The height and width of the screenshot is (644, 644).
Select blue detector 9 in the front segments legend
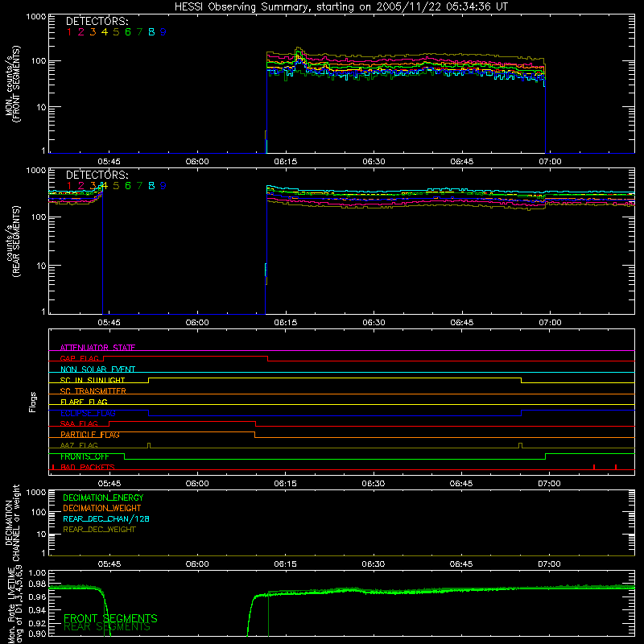(x=163, y=32)
